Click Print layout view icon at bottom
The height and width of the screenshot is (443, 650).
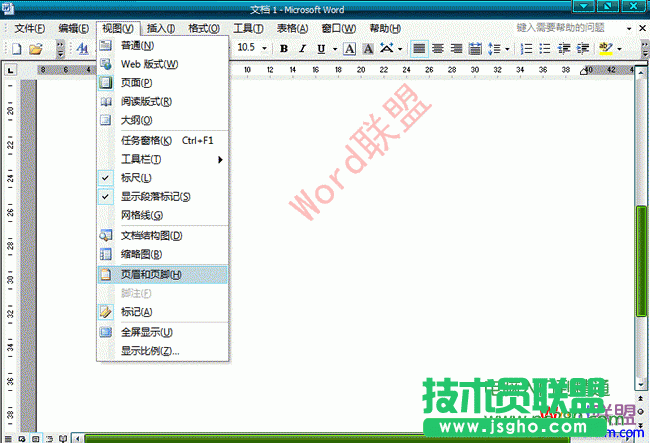click(36, 438)
